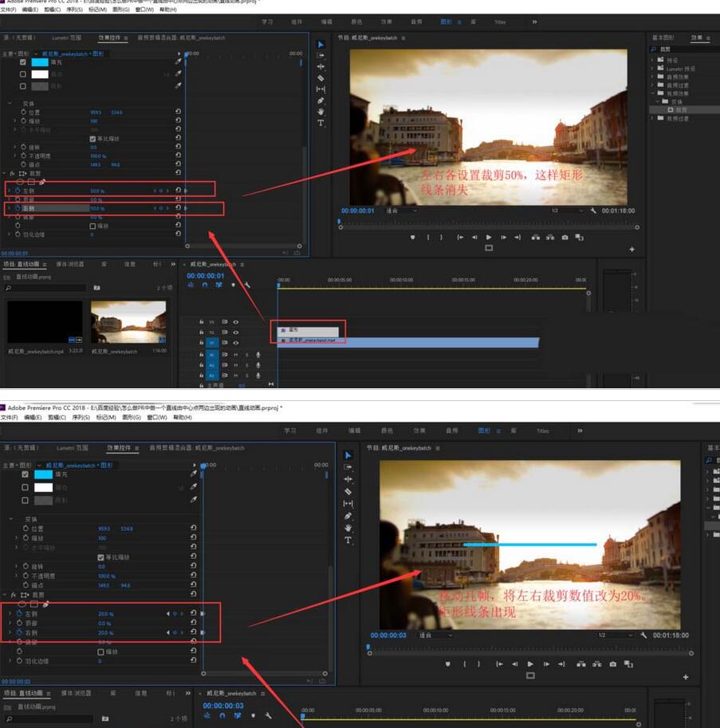Image resolution: width=720 pixels, height=728 pixels.
Task: Pick the Hand tool in lower window
Action: tap(348, 528)
